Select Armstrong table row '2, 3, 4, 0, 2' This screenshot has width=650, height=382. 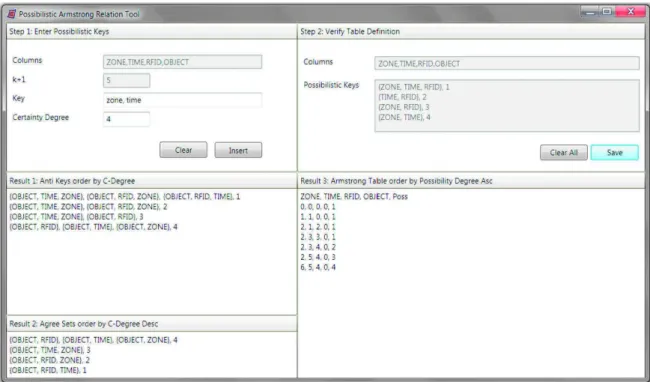tap(318, 247)
